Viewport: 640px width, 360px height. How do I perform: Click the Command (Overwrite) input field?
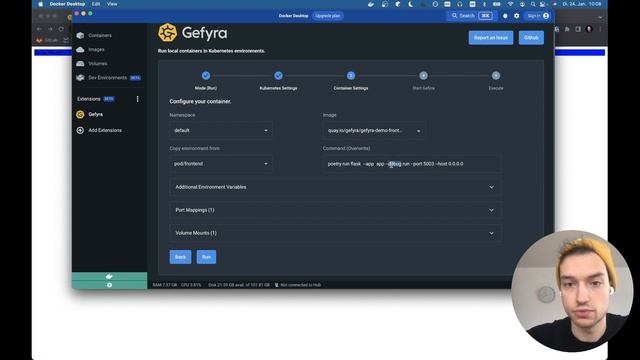click(x=412, y=164)
